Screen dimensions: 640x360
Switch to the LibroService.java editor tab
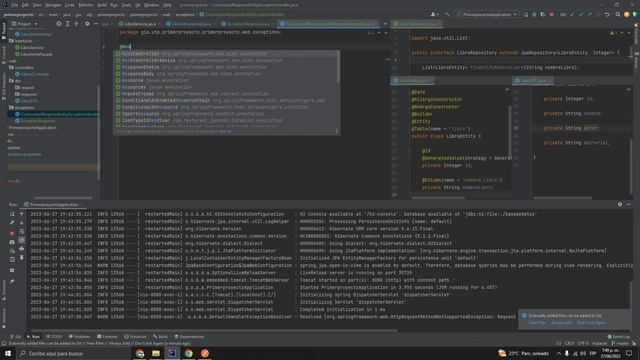pos(140,24)
